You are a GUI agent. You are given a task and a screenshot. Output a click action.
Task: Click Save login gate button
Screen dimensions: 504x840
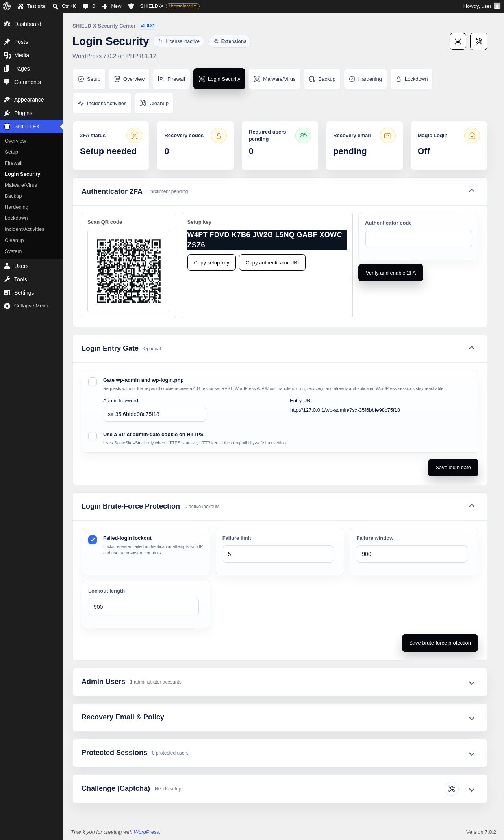click(453, 468)
